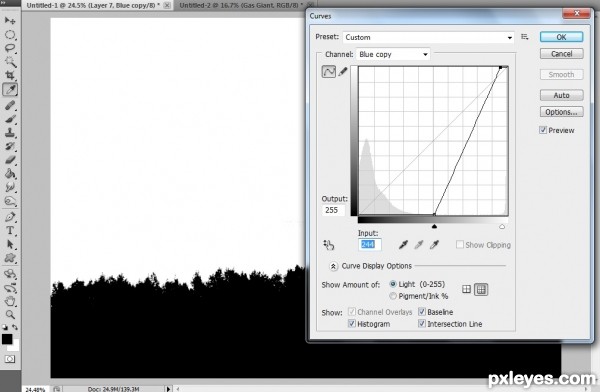600x392 pixels.
Task: Activate the on-image adjustment hand tool
Action: click(x=329, y=245)
